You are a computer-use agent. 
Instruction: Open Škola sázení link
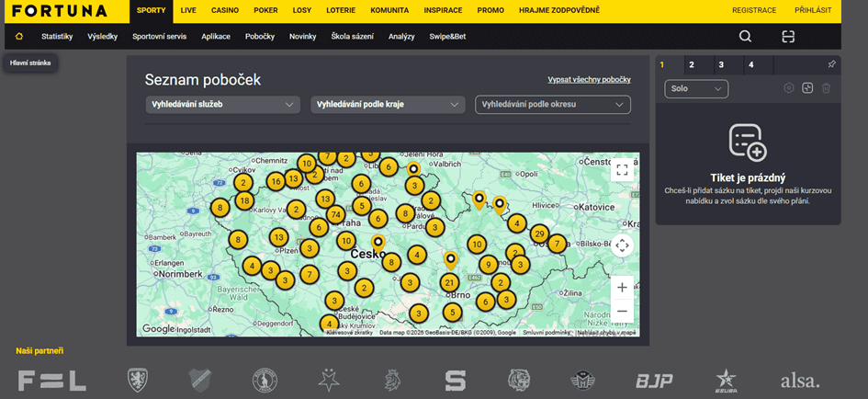pos(352,37)
